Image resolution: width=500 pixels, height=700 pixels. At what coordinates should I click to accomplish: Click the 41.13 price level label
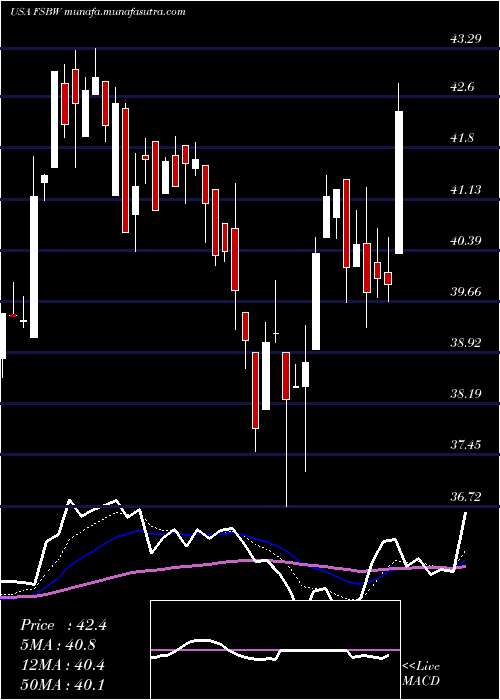click(x=466, y=190)
